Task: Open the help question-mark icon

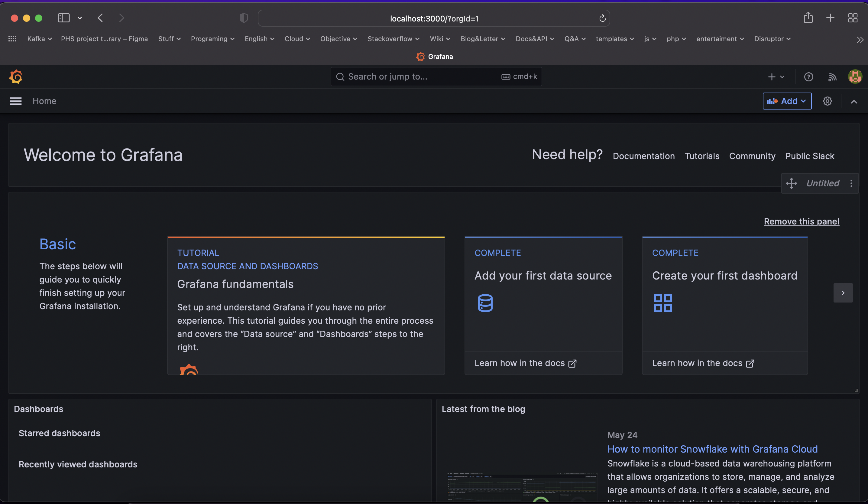Action: coord(808,77)
